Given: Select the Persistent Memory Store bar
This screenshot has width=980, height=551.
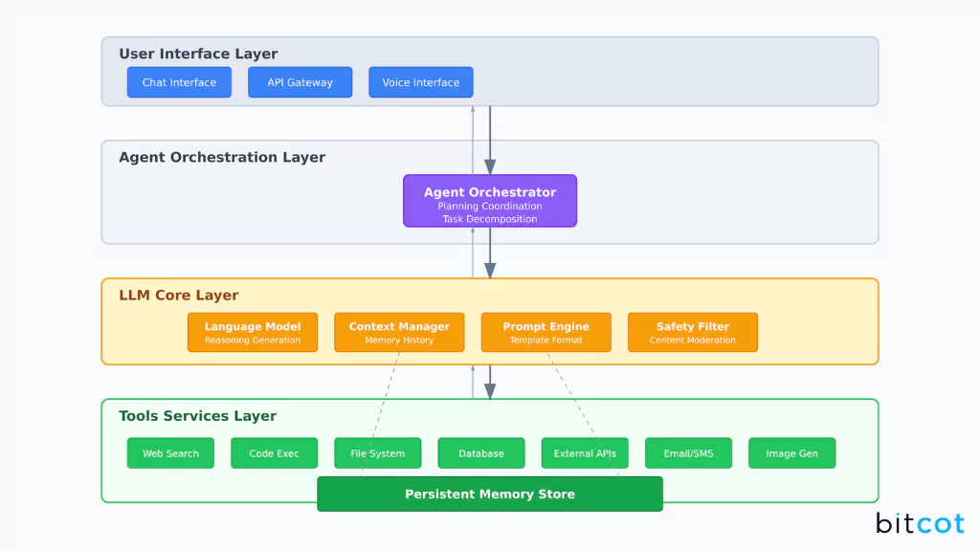Looking at the screenshot, I should click(490, 494).
